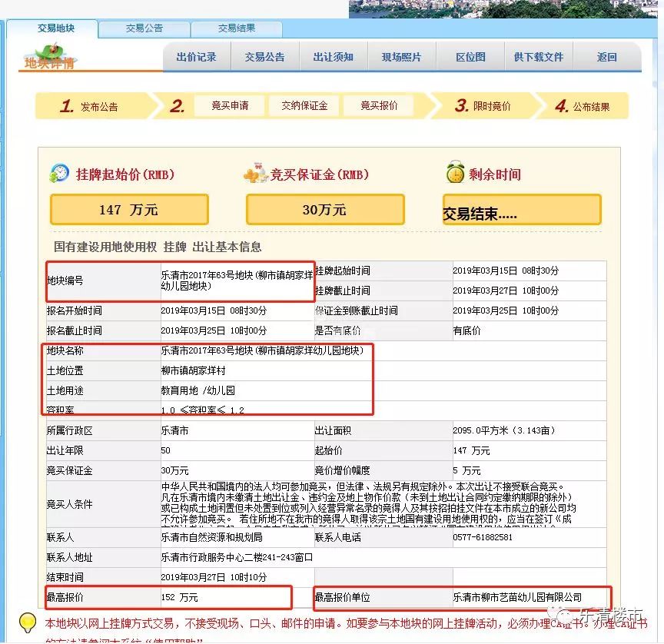Click the 交纳保证金 step button

pos(304,106)
